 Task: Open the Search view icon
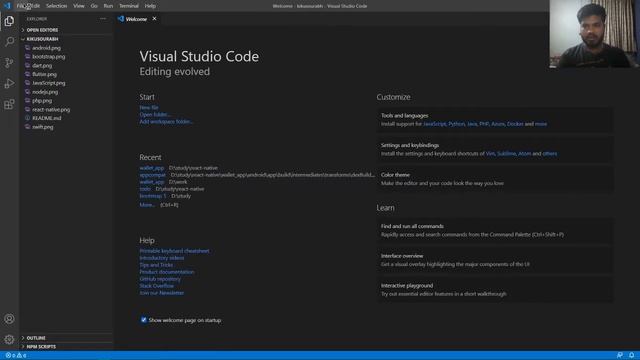(x=9, y=42)
